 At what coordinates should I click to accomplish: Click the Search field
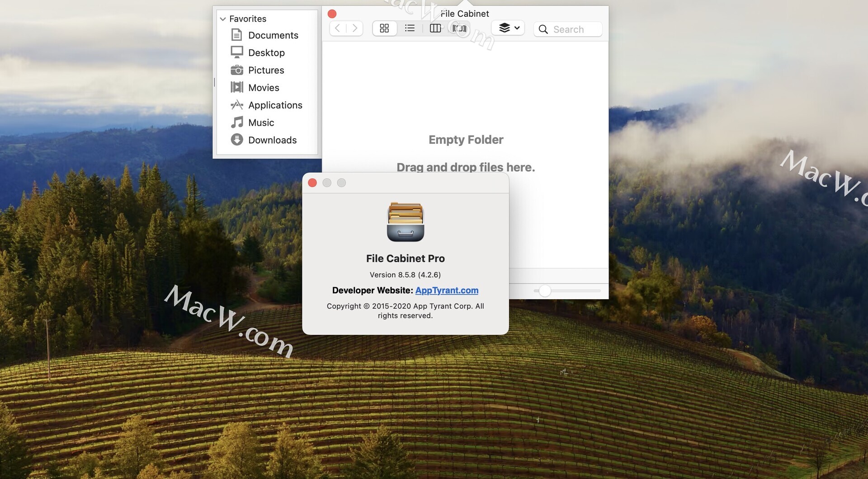[x=568, y=29]
